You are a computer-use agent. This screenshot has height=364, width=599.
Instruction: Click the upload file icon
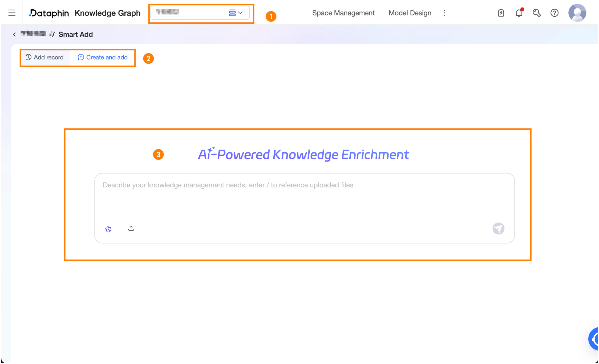coord(131,228)
